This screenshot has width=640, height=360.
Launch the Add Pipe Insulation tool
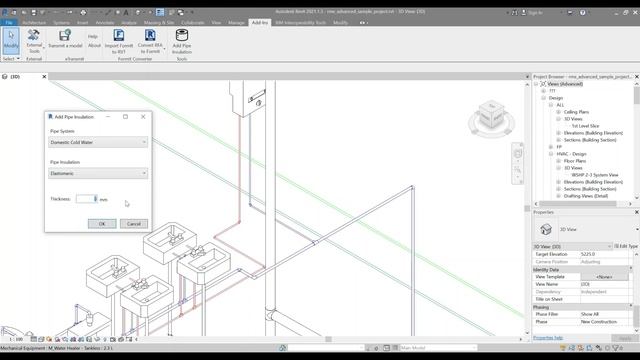click(182, 41)
